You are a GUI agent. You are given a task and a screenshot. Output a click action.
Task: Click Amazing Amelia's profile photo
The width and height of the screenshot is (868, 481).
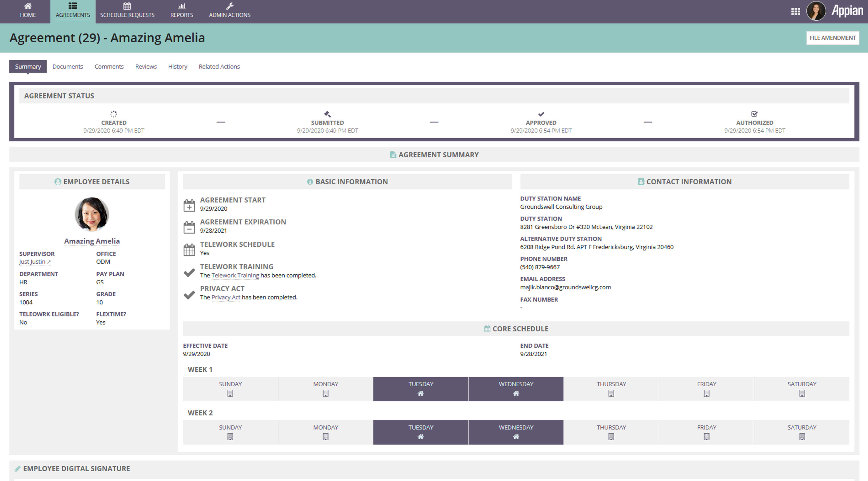pos(92,214)
